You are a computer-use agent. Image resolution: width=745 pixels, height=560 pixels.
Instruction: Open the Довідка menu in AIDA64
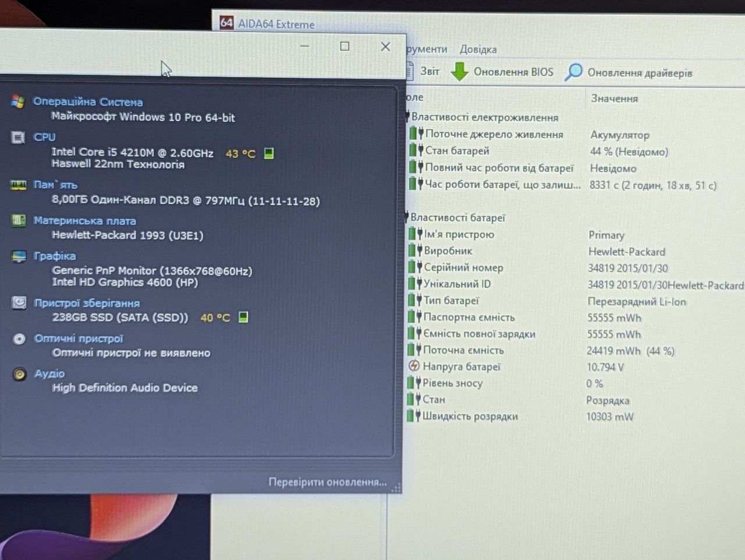tap(478, 49)
